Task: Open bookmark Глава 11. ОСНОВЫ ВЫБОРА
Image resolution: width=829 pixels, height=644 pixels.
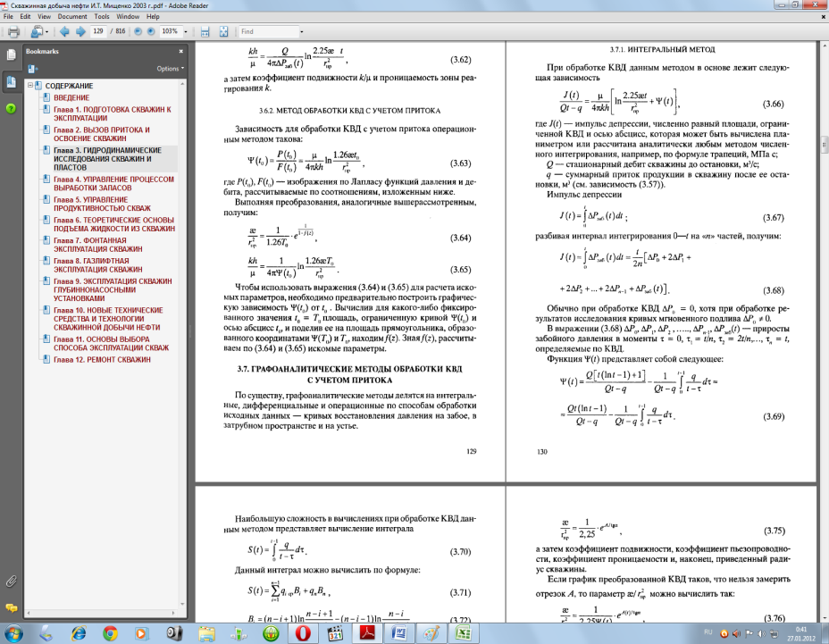Action: pos(111,344)
